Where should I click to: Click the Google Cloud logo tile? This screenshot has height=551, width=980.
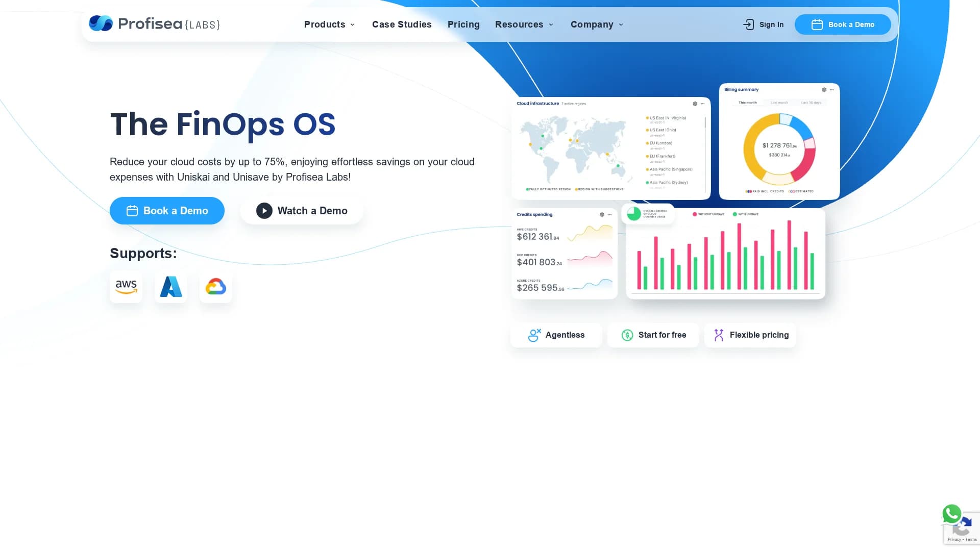tap(216, 287)
